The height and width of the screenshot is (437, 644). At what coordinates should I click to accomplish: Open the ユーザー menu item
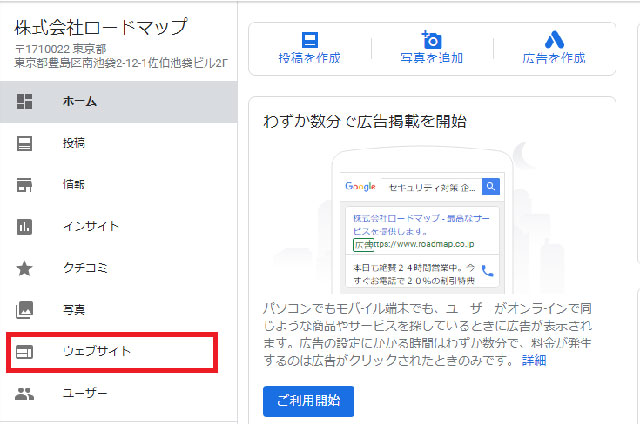coord(119,394)
